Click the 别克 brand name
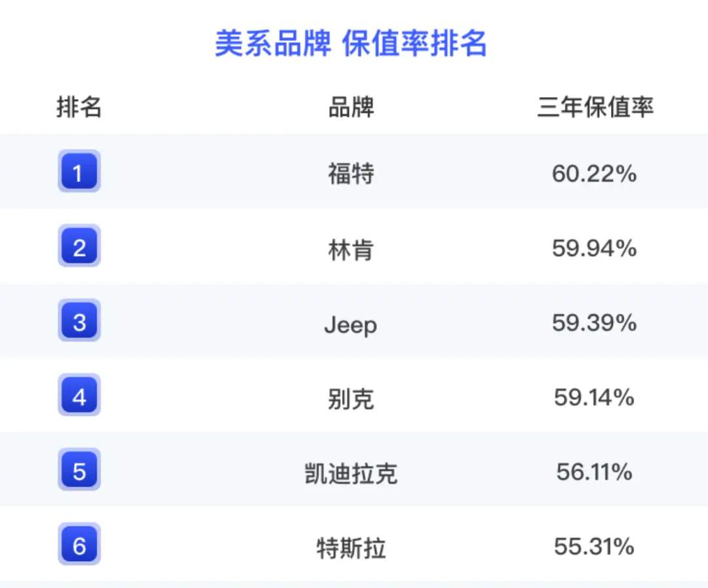This screenshot has height=588, width=708. (x=351, y=399)
